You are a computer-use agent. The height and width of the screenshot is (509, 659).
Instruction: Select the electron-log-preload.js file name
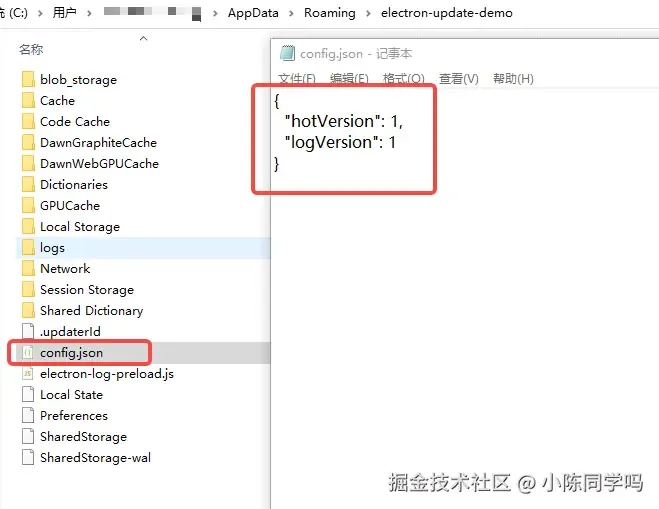pyautogui.click(x=107, y=374)
